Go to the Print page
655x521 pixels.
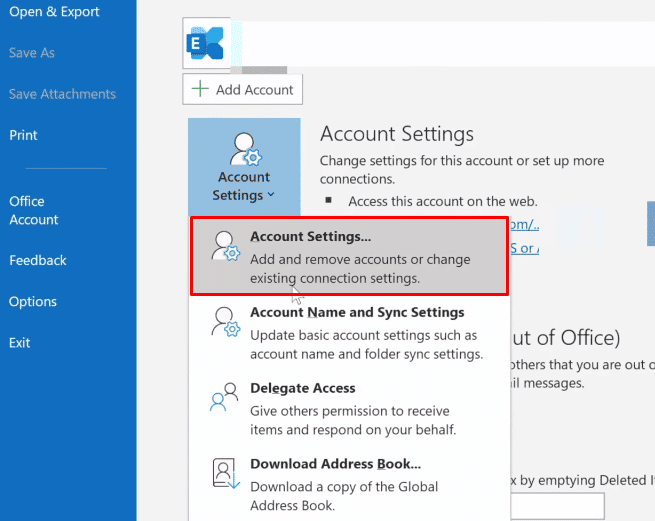pos(23,135)
